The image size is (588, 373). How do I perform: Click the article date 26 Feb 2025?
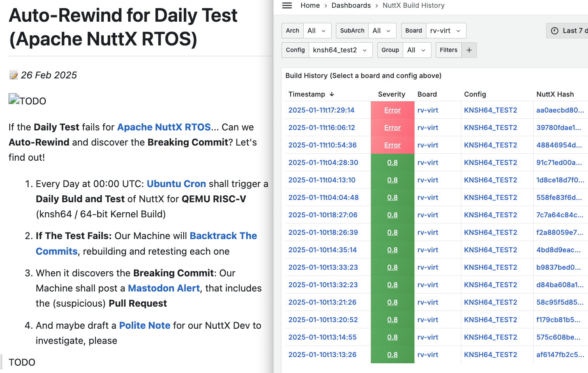49,75
